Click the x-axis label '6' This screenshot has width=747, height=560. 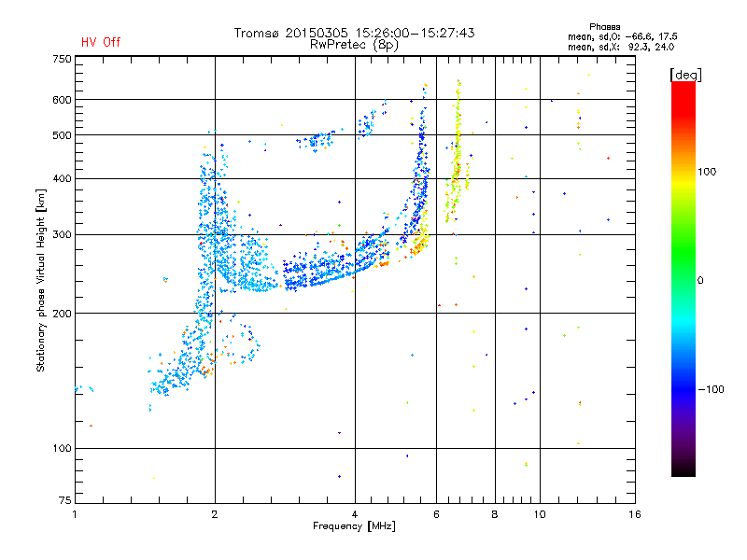[436, 514]
